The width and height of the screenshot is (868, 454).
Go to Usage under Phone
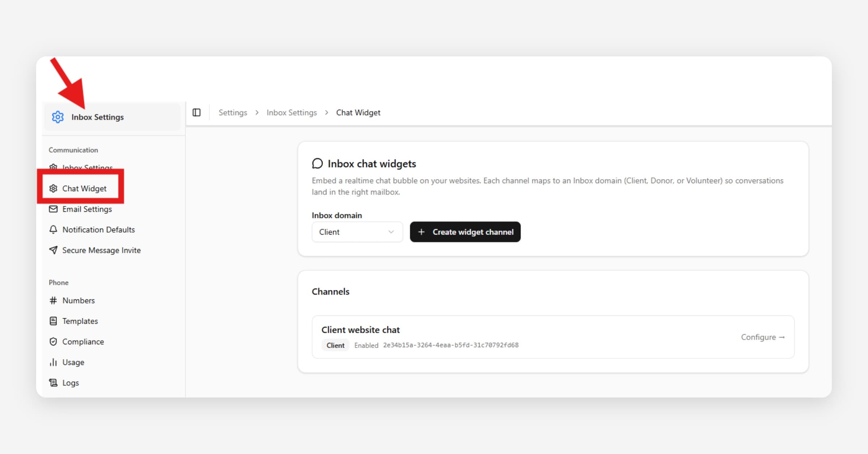click(x=73, y=362)
